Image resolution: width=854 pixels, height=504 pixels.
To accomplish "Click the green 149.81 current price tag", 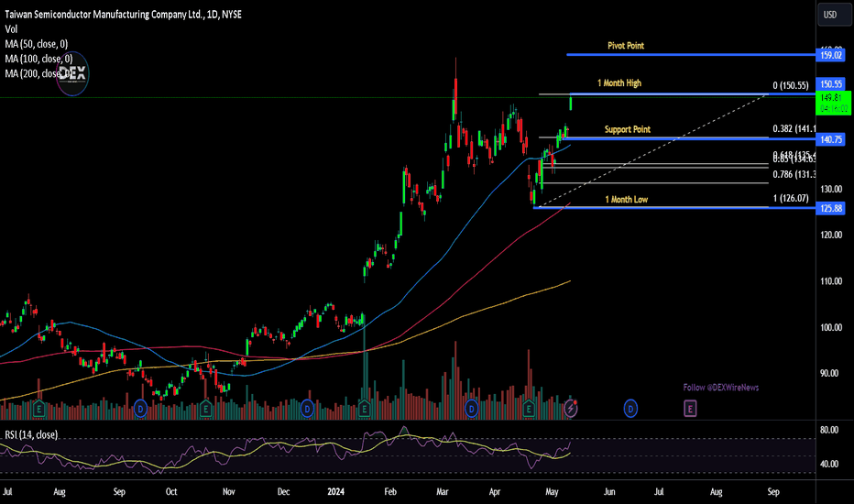I will click(x=833, y=103).
